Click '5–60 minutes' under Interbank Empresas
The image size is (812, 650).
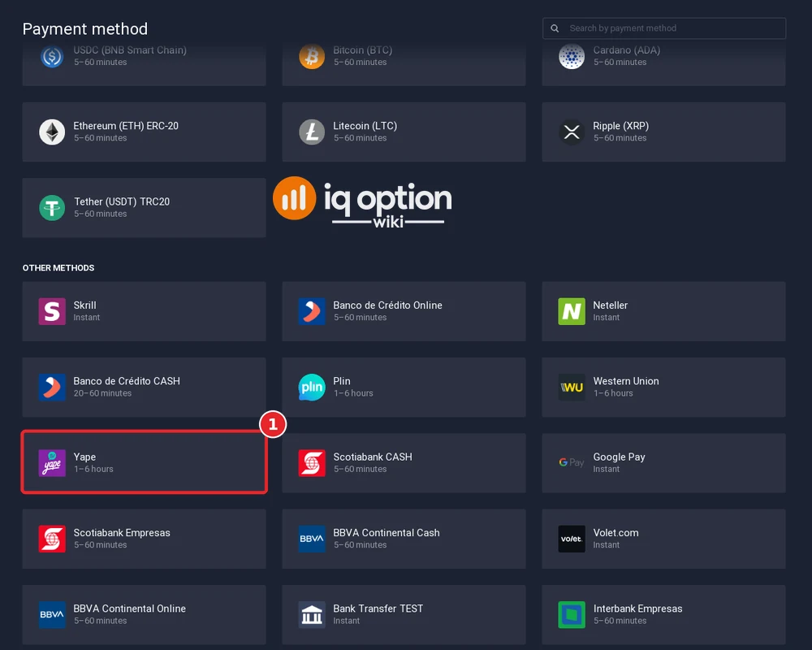click(x=620, y=621)
